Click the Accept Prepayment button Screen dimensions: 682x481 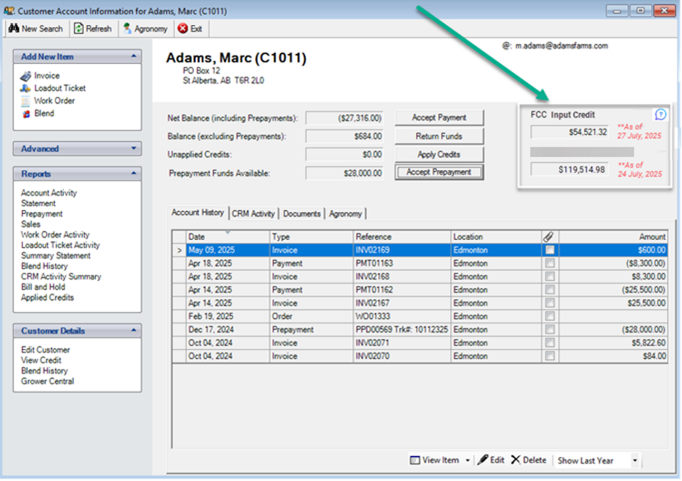(439, 172)
